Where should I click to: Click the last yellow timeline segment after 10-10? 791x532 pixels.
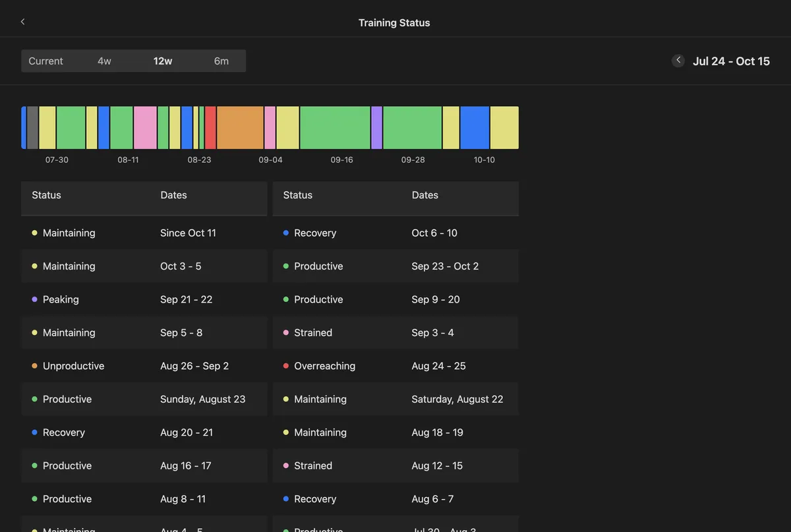pos(504,127)
